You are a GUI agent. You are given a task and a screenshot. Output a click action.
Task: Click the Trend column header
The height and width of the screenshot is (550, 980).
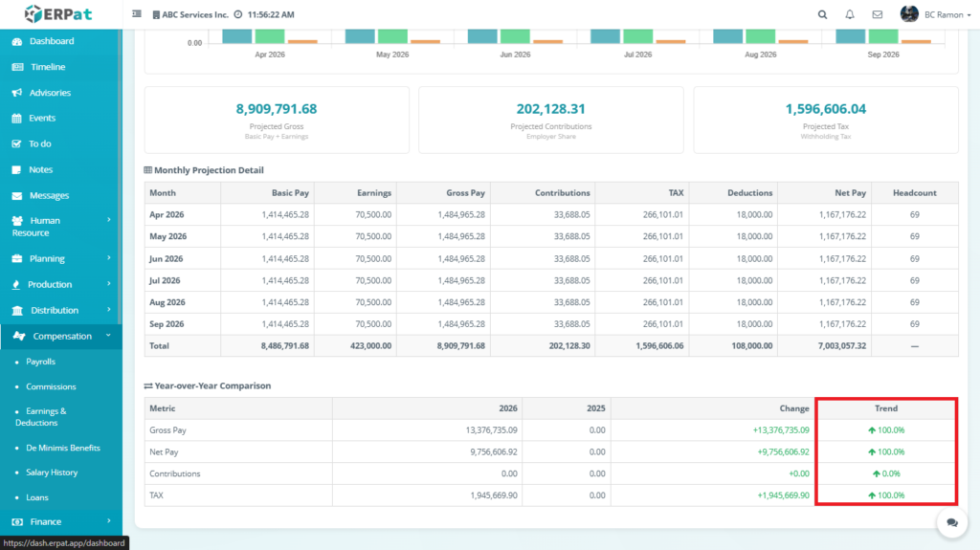point(885,408)
